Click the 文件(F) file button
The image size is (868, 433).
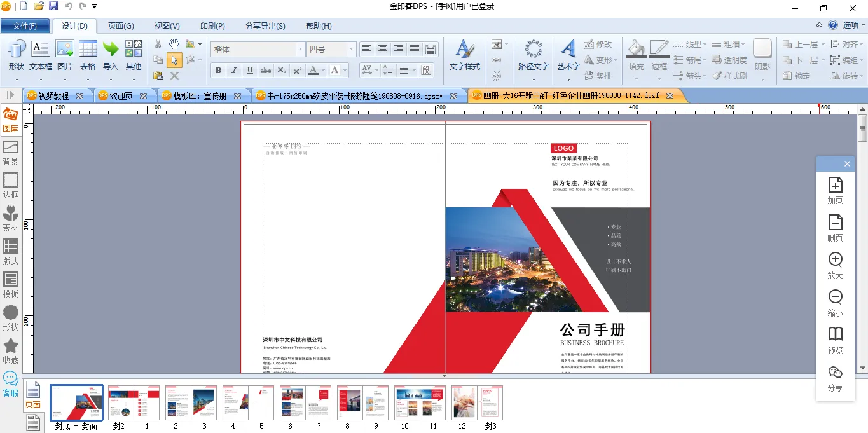point(25,26)
